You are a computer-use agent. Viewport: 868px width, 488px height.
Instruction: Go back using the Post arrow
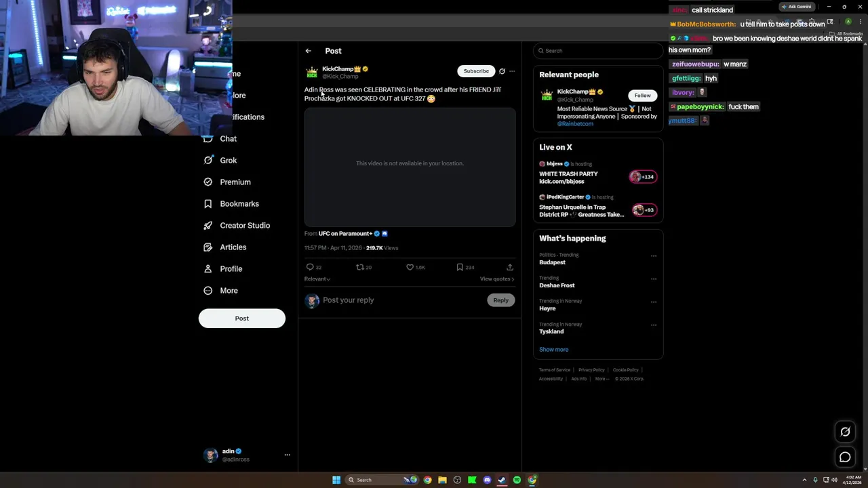(x=308, y=51)
